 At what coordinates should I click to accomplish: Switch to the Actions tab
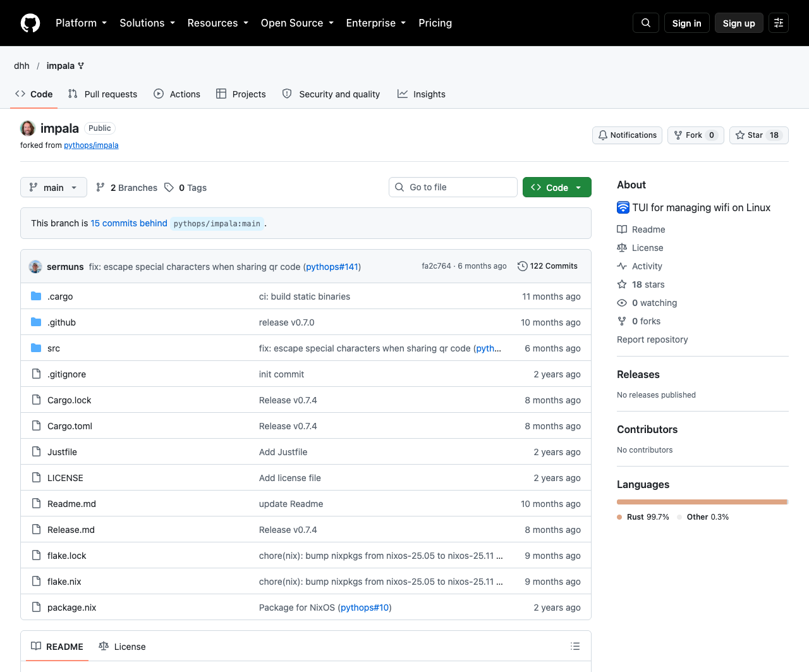tap(177, 94)
